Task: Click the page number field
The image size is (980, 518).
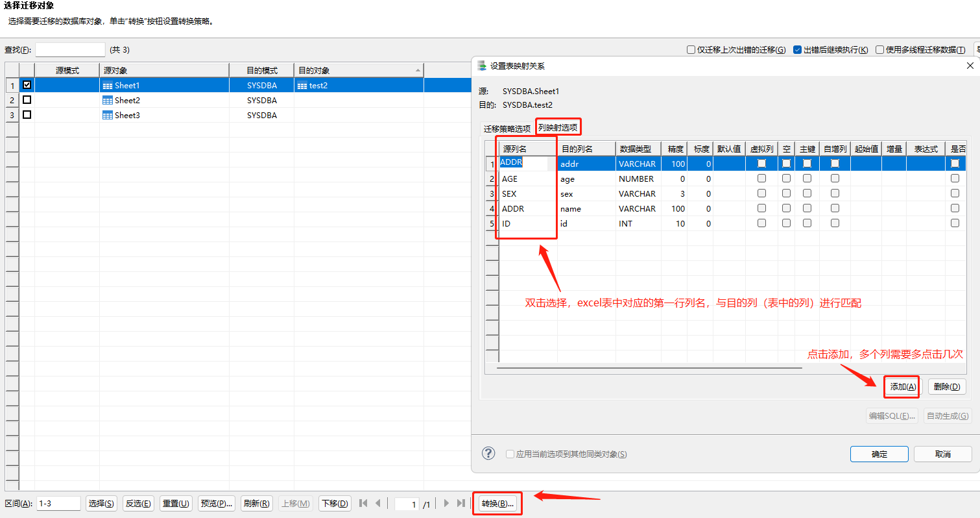Action: tap(407, 504)
